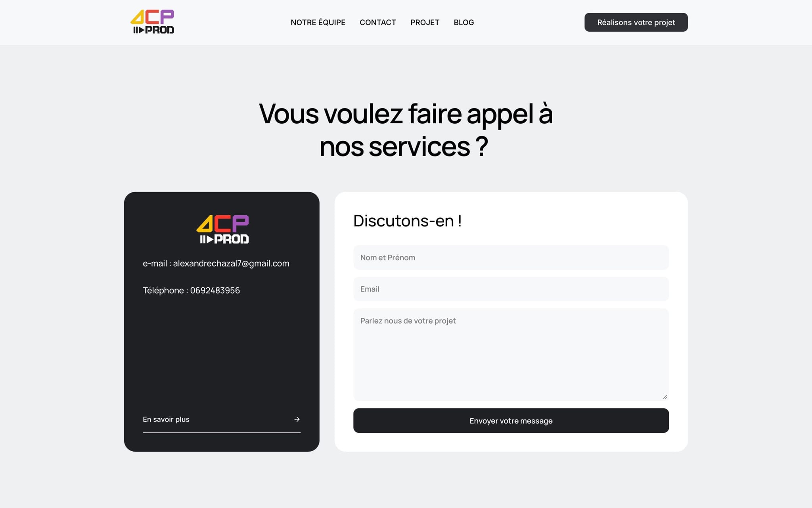Click the Téléphone number 0692483956
Image resolution: width=812 pixels, height=508 pixels.
click(x=215, y=290)
